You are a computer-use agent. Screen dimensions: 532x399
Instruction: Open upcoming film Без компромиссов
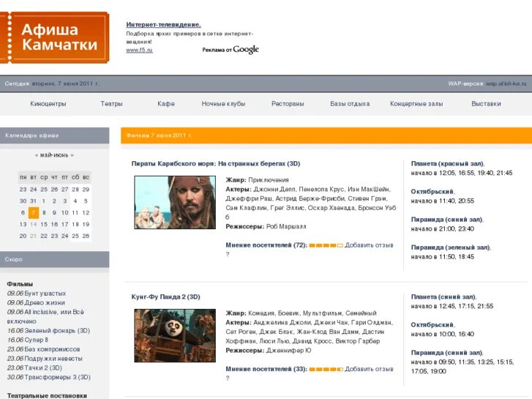[52, 349]
